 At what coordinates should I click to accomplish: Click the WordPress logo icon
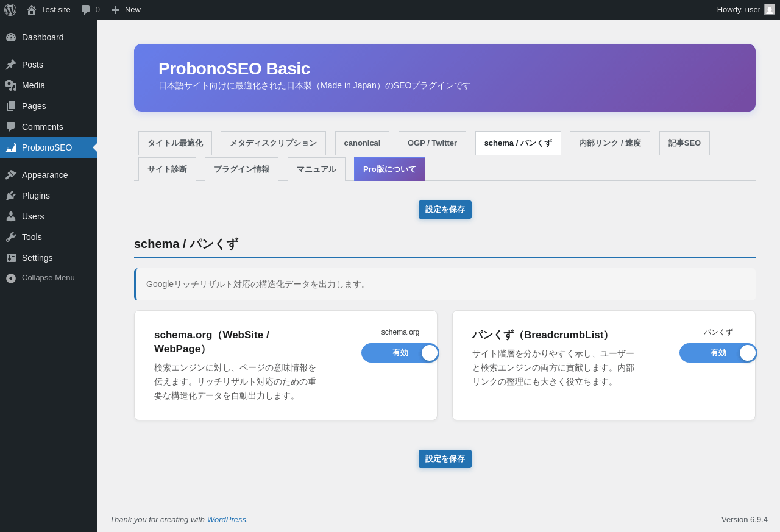(x=10, y=10)
